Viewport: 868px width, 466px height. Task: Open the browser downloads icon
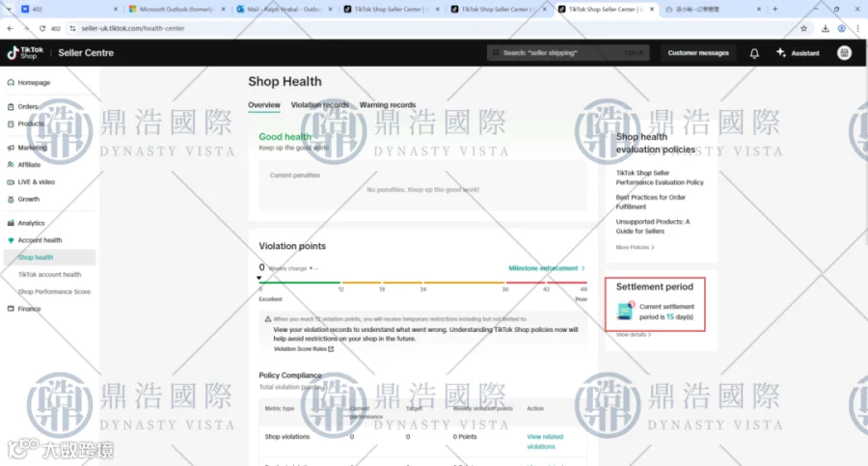click(825, 28)
